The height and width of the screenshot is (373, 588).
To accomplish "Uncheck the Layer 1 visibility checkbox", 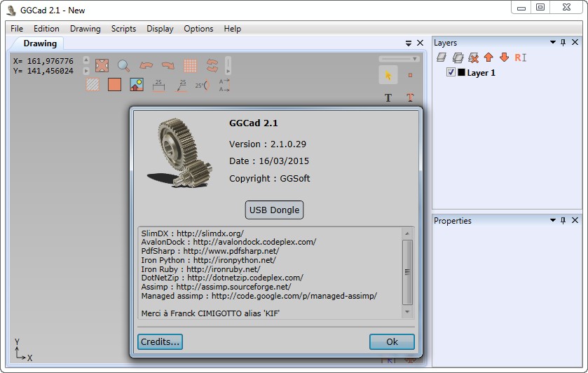I will point(451,72).
